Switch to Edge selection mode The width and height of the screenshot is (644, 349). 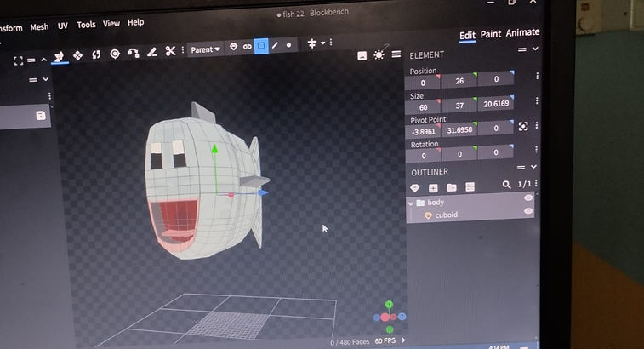[275, 45]
